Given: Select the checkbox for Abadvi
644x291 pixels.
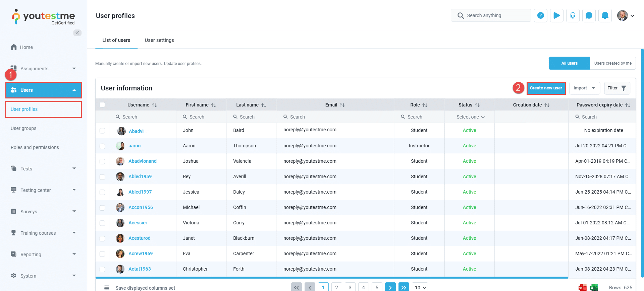Looking at the screenshot, I should [102, 131].
